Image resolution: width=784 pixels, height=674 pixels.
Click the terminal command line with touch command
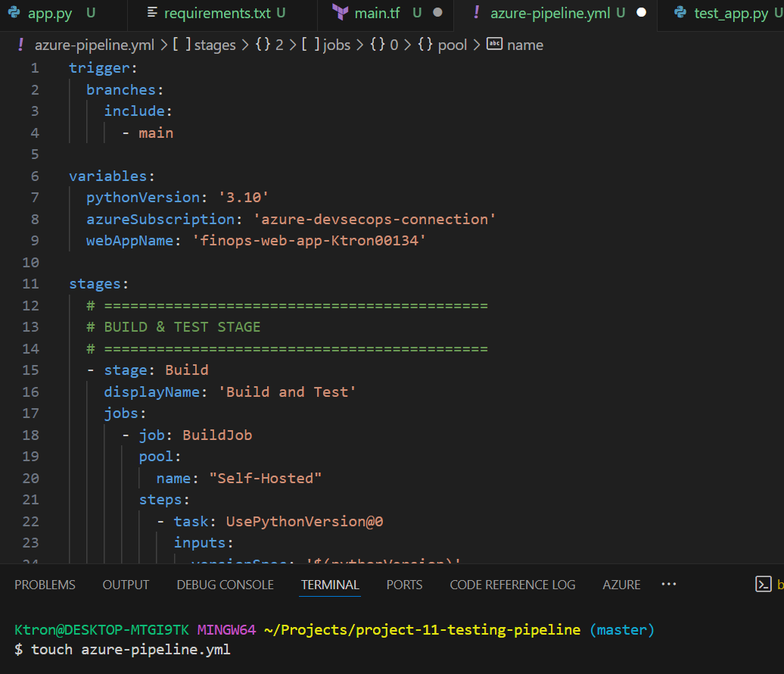point(130,650)
